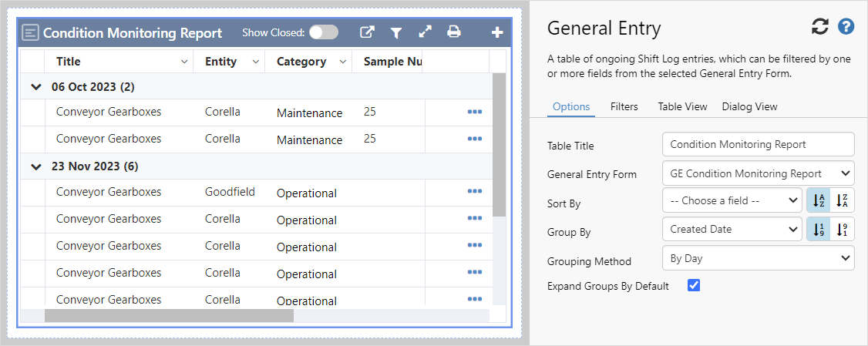Click the open in new window icon
The width and height of the screenshot is (868, 346).
tap(368, 32)
